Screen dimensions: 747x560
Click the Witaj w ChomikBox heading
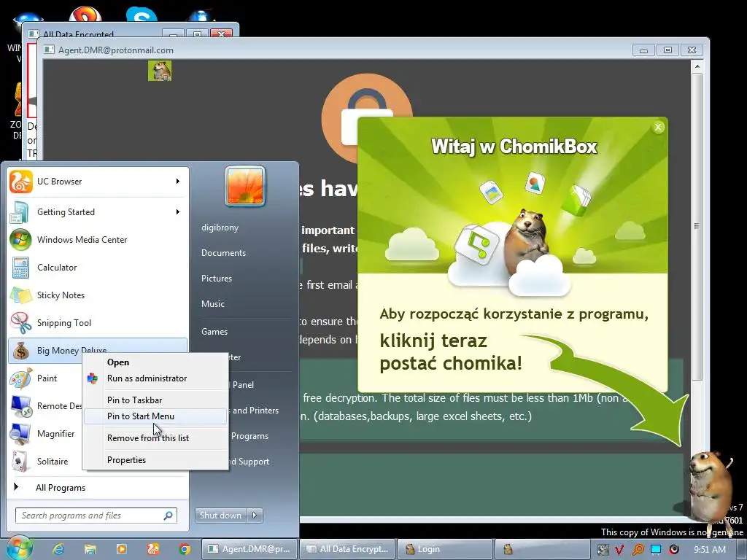[514, 146]
